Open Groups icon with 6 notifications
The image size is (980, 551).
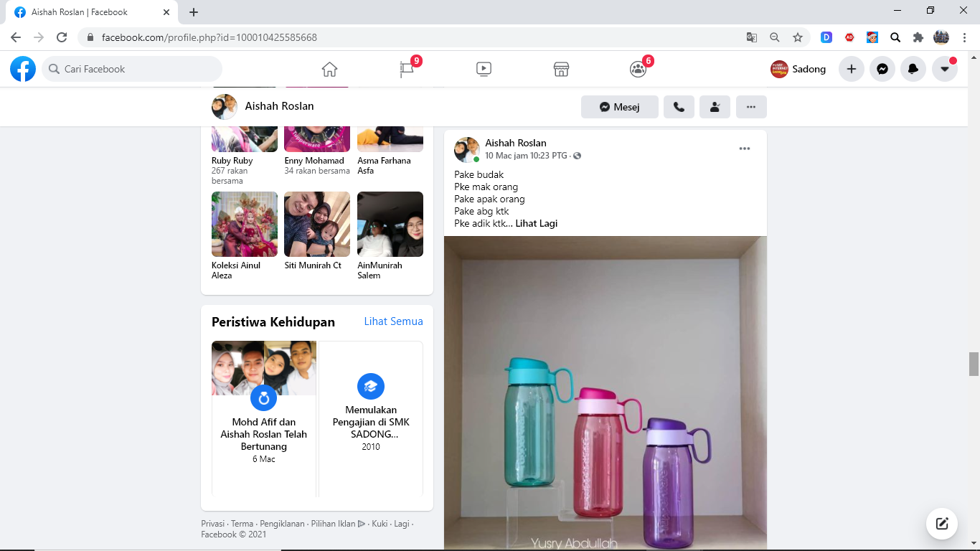(x=638, y=69)
